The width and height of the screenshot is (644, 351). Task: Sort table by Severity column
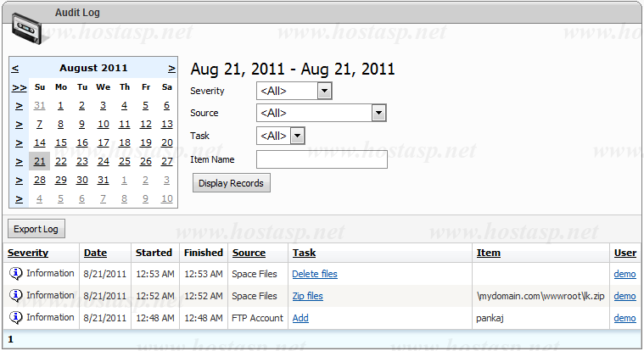(28, 253)
